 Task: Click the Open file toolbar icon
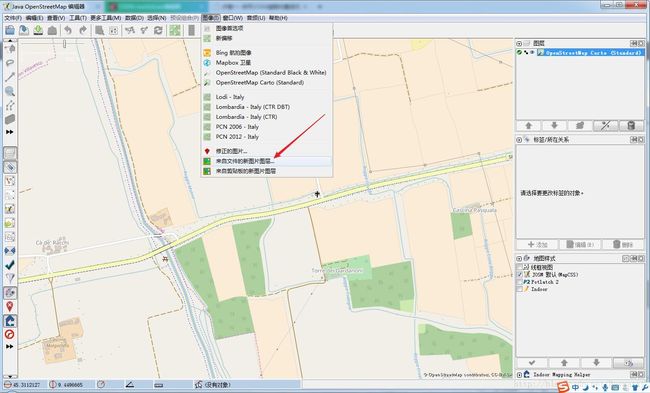point(10,30)
